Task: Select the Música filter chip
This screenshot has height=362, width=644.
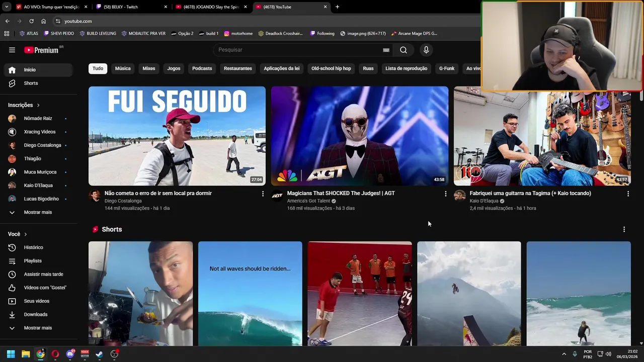Action: pyautogui.click(x=123, y=68)
